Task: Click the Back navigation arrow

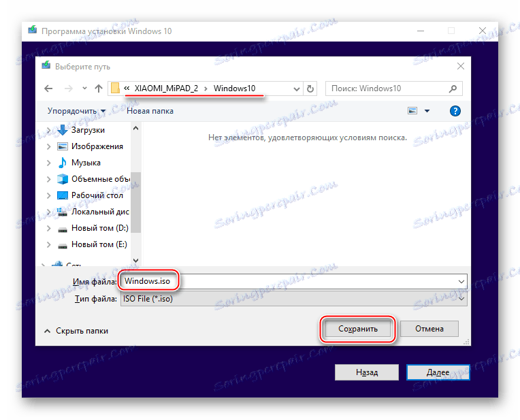Action: pos(48,88)
